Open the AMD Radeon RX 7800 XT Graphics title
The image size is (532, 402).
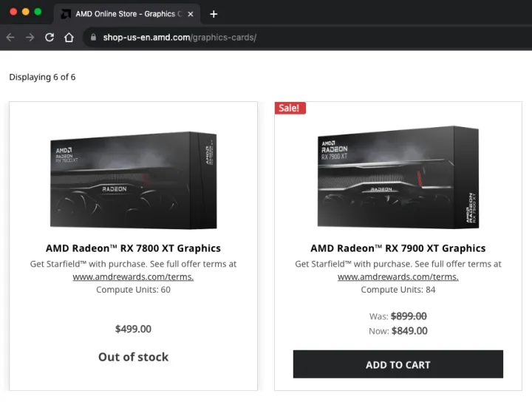click(133, 248)
